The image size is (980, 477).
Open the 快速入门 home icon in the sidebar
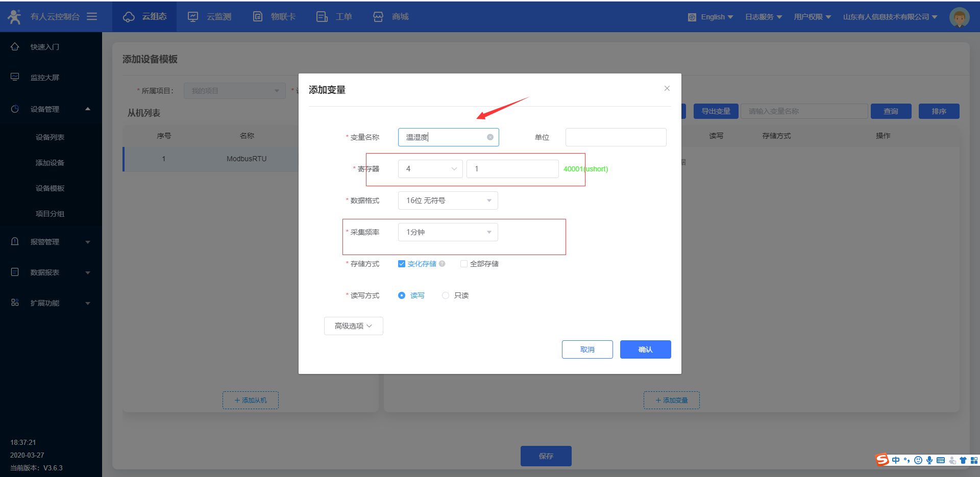[x=15, y=46]
